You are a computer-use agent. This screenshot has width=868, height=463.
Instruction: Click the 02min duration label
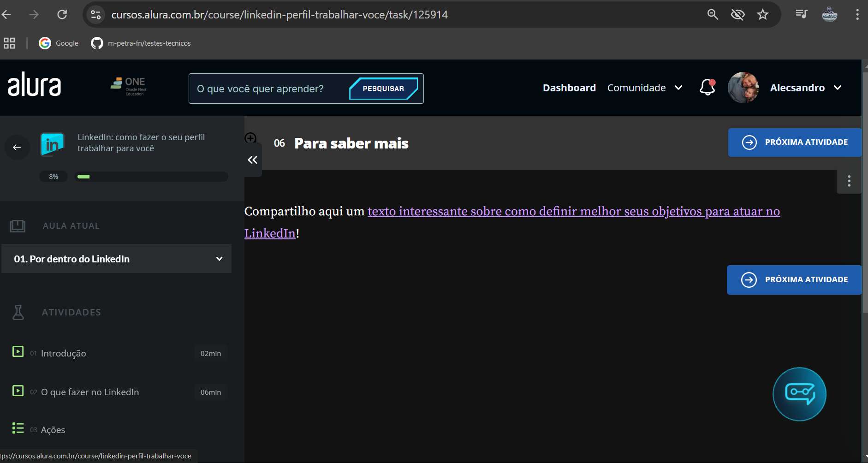pyautogui.click(x=211, y=353)
